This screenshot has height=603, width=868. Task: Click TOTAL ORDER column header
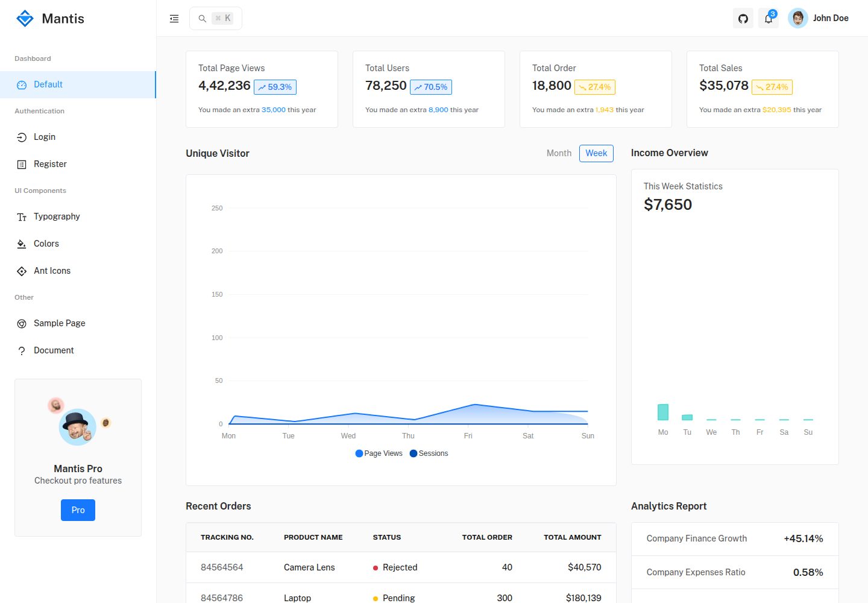tap(487, 537)
